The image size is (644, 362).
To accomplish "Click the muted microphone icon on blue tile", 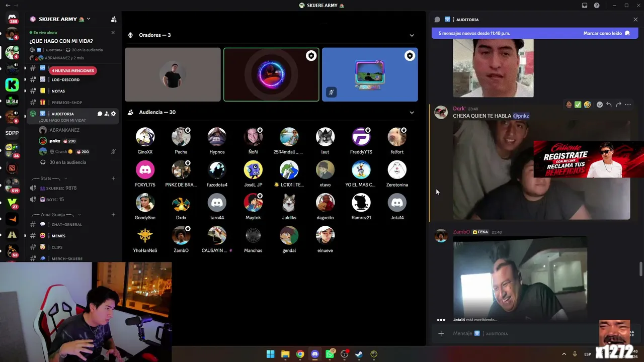I will tap(331, 93).
